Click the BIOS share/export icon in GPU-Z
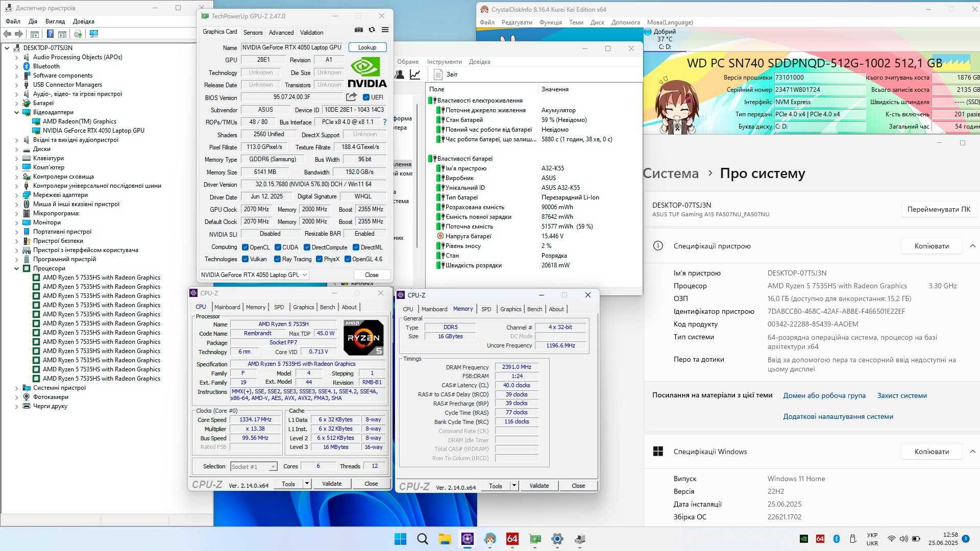980x551 pixels. (351, 97)
